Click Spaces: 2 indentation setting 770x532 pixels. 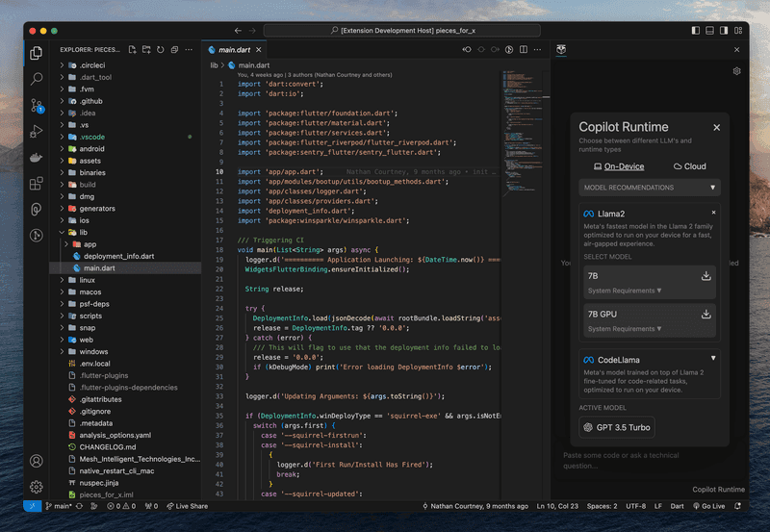tap(602, 506)
